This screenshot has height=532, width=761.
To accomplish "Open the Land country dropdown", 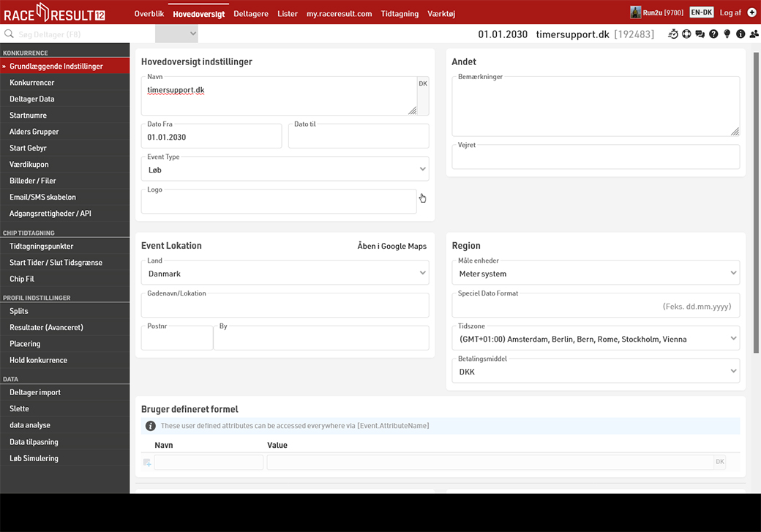I will point(285,273).
